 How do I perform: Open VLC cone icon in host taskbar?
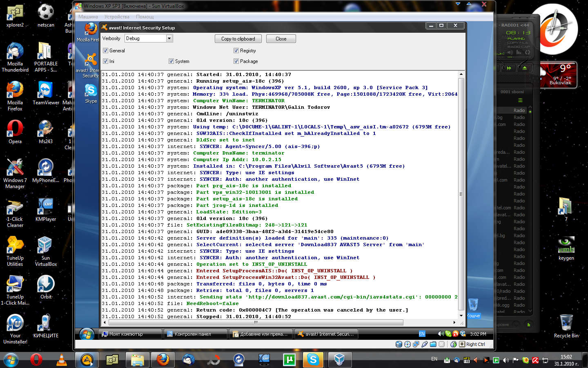click(x=61, y=360)
